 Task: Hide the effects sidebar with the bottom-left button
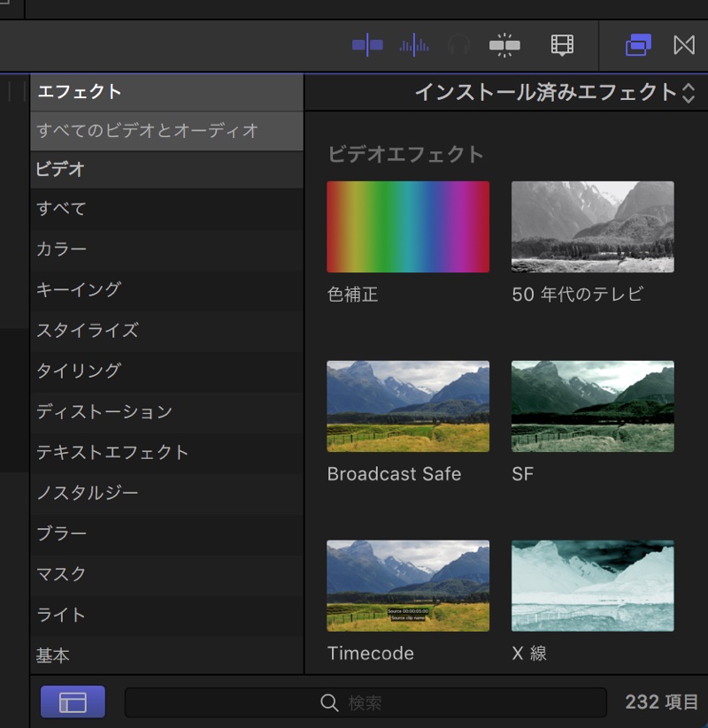[73, 702]
